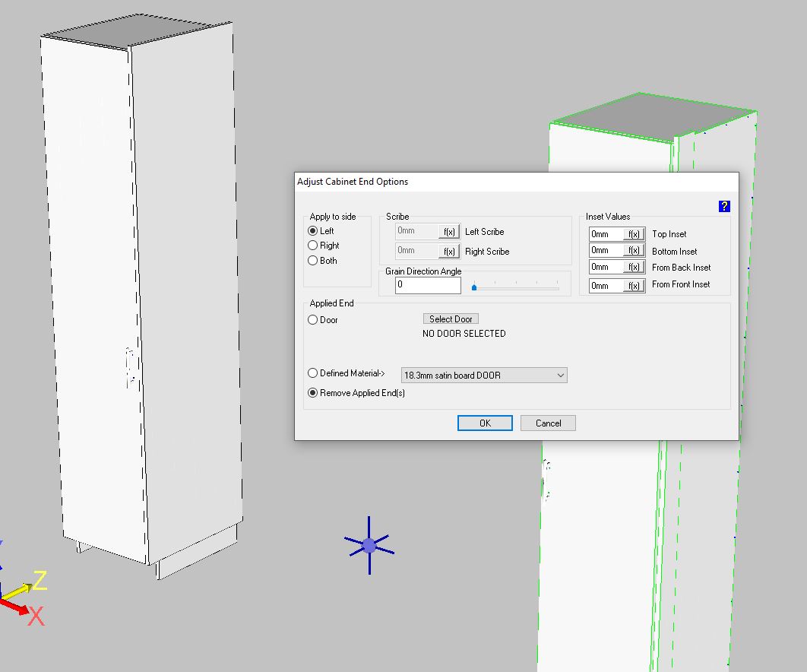
Task: Enable the Defined Material radio option
Action: [313, 373]
